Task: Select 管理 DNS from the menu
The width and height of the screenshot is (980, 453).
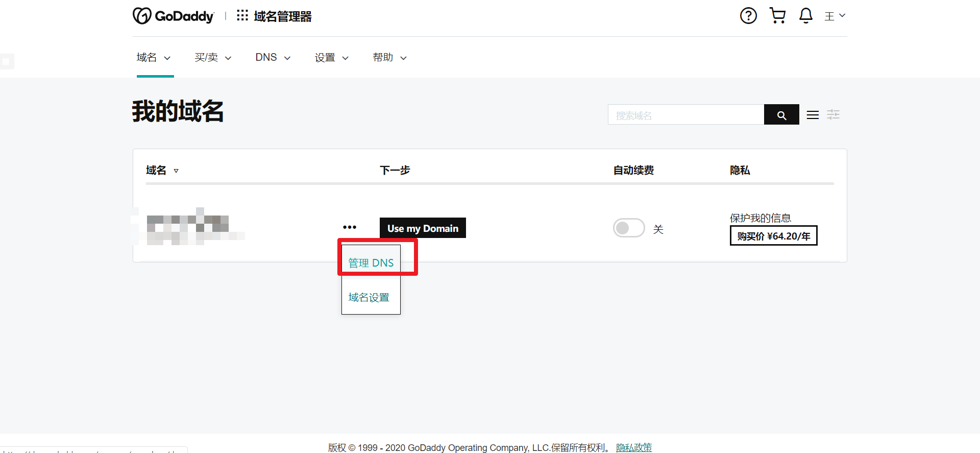Action: 371,263
